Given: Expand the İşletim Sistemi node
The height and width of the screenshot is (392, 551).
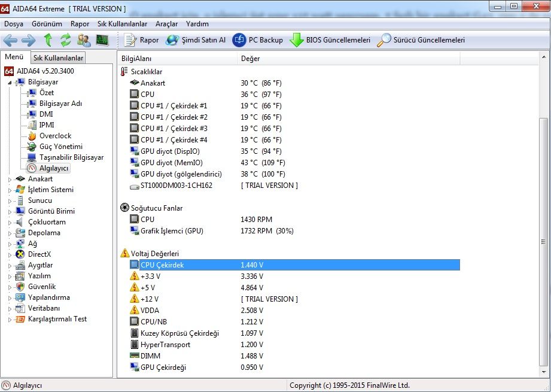Looking at the screenshot, I should pos(10,190).
